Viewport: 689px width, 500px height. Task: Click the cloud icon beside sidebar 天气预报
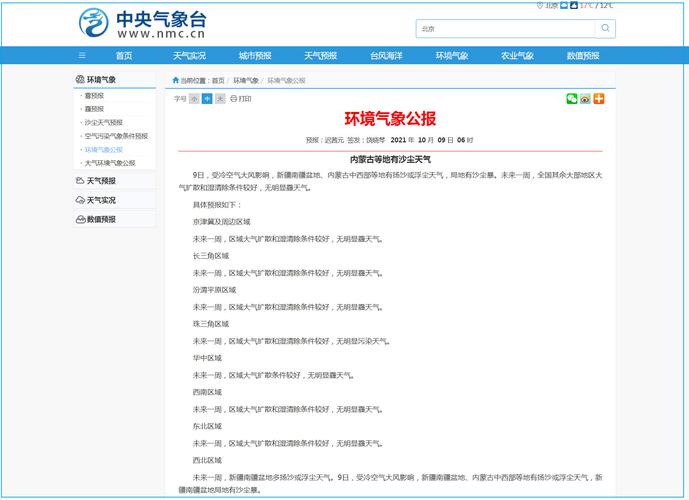point(80,181)
